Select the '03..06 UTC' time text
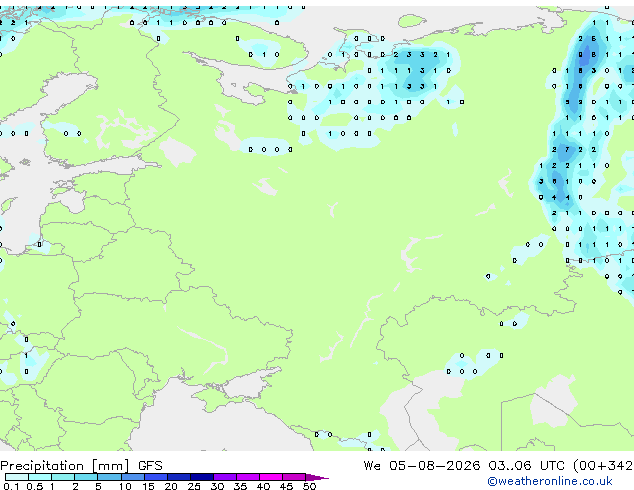 point(526,466)
